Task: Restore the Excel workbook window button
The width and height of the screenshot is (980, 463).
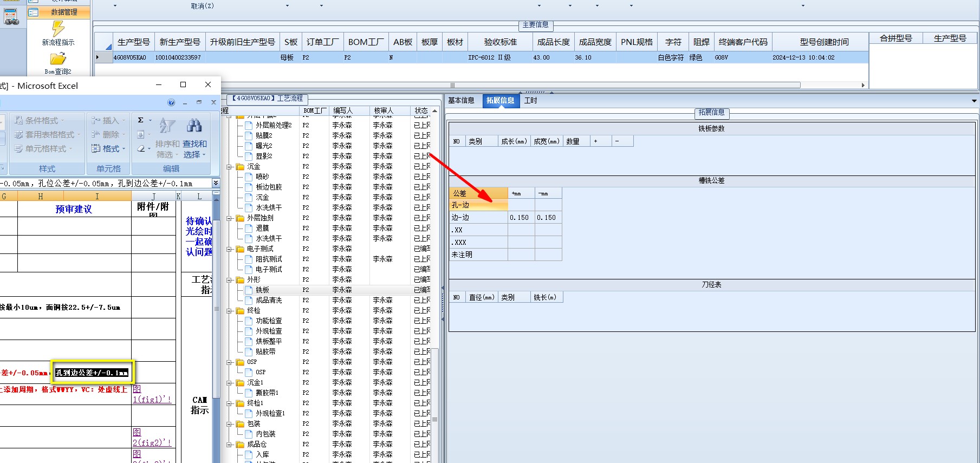Action: click(199, 102)
